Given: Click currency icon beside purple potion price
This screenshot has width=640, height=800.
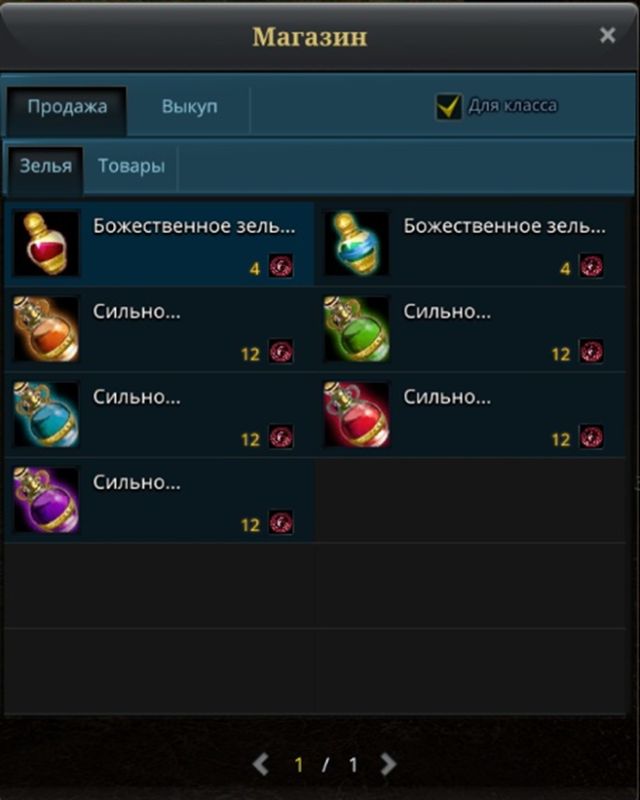Looking at the screenshot, I should pyautogui.click(x=281, y=522).
